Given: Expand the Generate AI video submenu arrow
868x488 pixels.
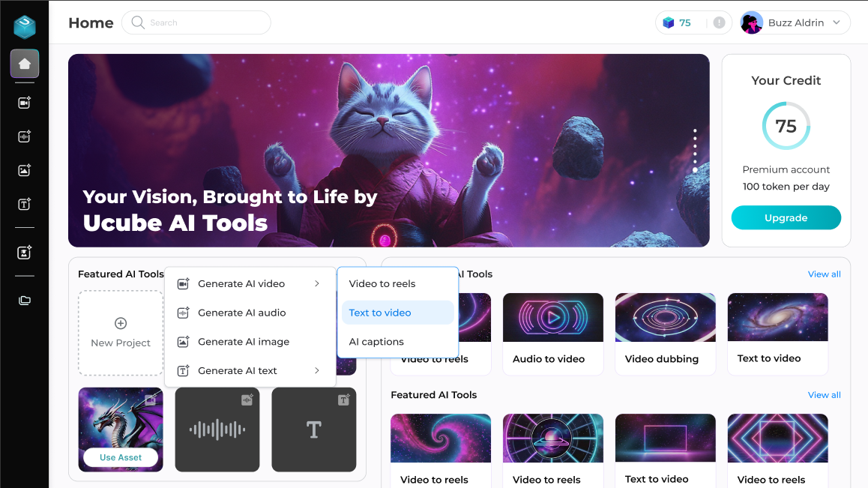Looking at the screenshot, I should tap(317, 283).
